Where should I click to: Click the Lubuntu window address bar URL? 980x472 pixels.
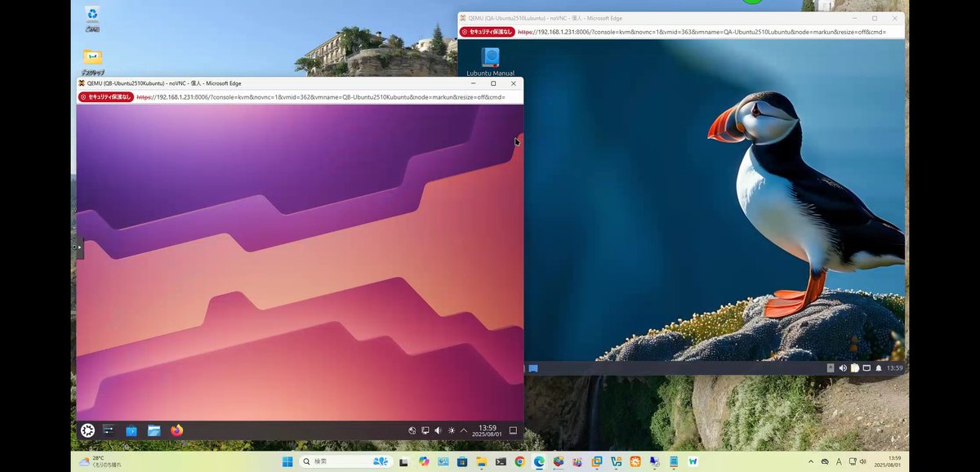point(702,32)
